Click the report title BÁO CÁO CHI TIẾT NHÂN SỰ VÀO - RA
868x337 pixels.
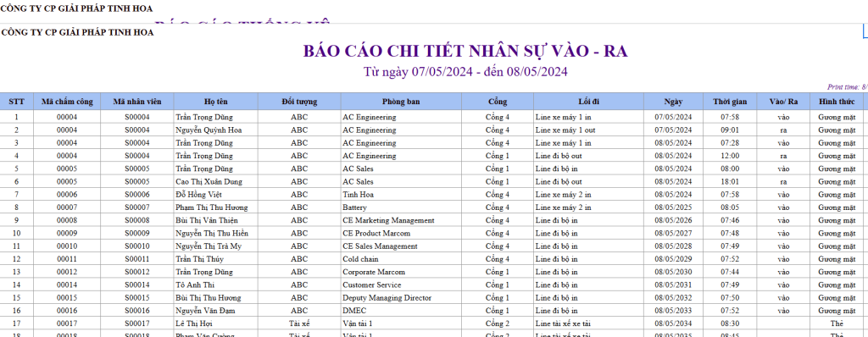pyautogui.click(x=465, y=51)
